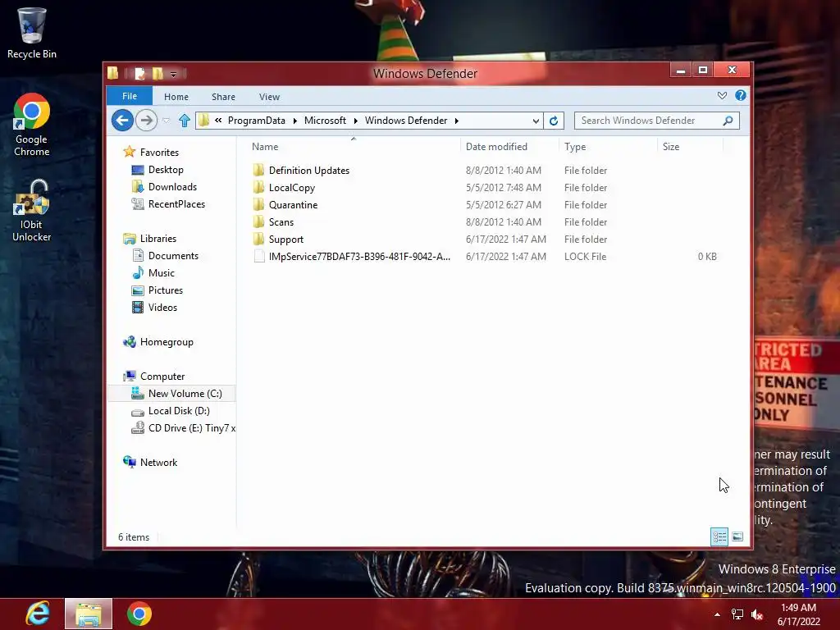Image resolution: width=840 pixels, height=630 pixels.
Task: Click the search magnifier icon
Action: [x=728, y=121]
